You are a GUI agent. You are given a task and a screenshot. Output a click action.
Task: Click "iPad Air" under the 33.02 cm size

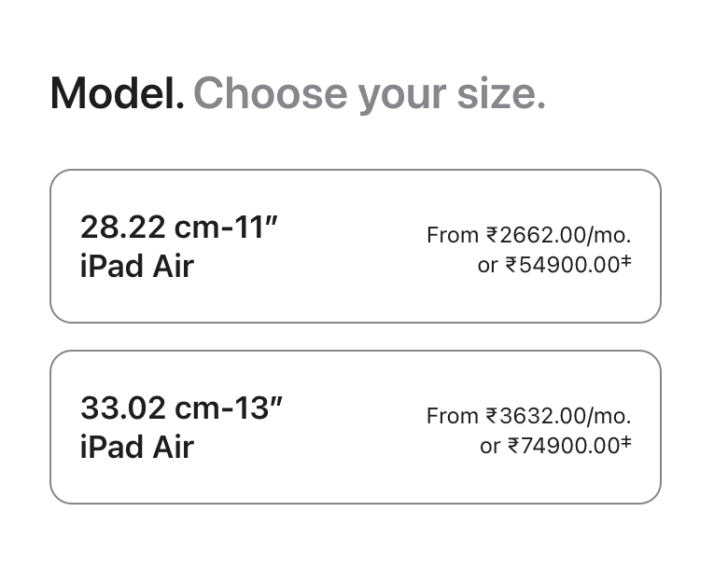point(137,447)
